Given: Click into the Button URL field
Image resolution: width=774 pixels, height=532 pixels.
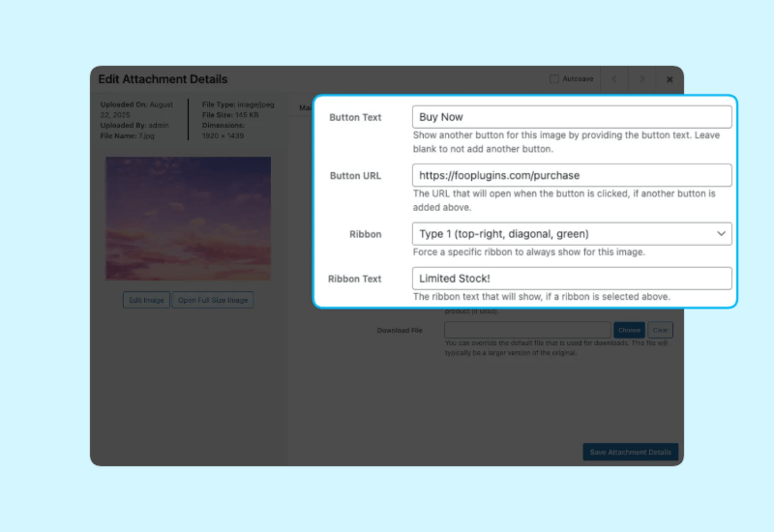Looking at the screenshot, I should click(571, 176).
